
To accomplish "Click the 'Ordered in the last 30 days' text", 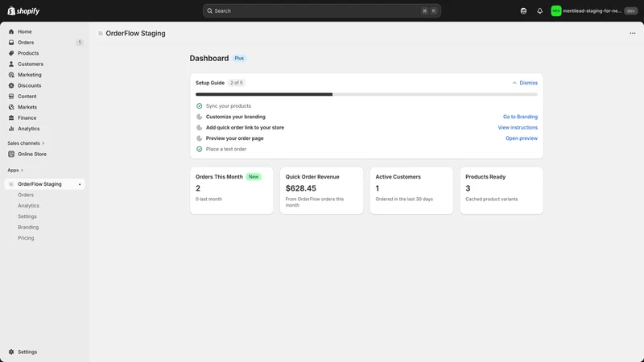I will [x=404, y=199].
